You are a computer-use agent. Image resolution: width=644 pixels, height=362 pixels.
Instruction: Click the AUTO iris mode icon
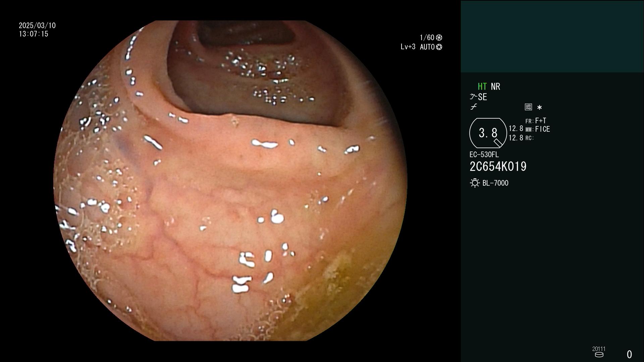439,47
